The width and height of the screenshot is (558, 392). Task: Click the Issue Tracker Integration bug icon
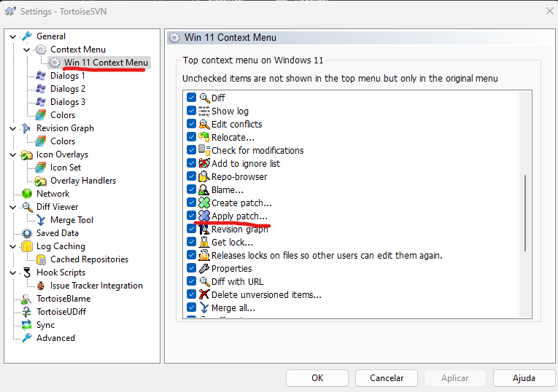41,286
